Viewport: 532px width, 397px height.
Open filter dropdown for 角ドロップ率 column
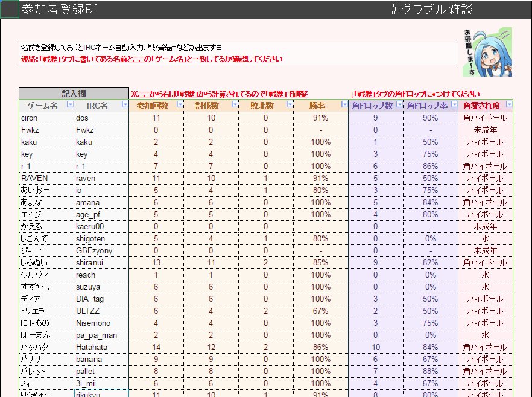[x=455, y=104]
